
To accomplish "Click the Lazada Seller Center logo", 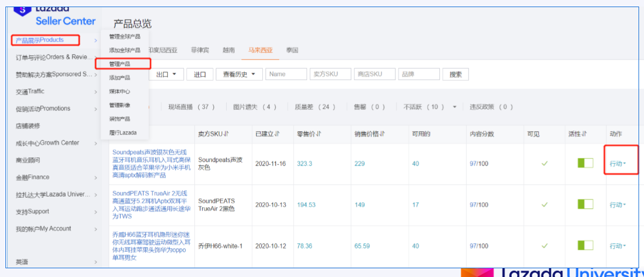I will tap(55, 16).
